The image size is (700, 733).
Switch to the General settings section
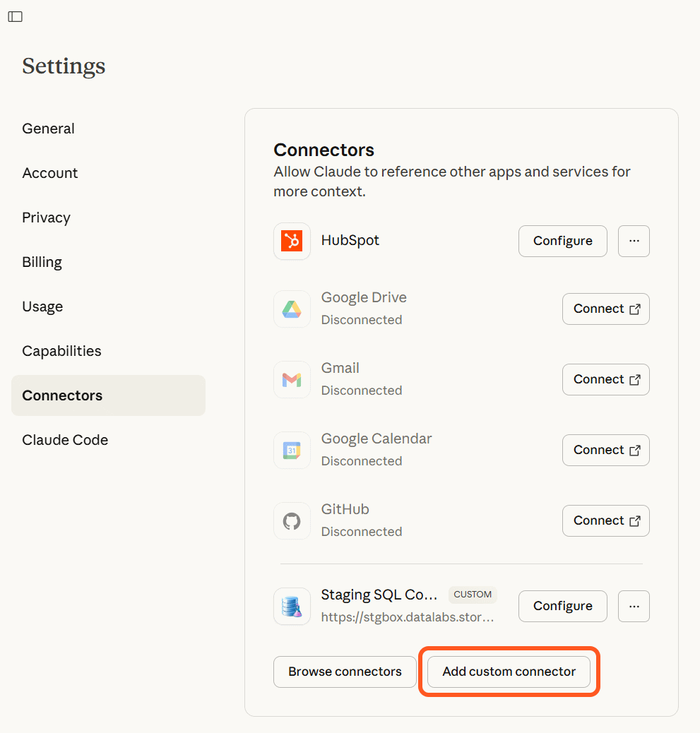click(48, 129)
